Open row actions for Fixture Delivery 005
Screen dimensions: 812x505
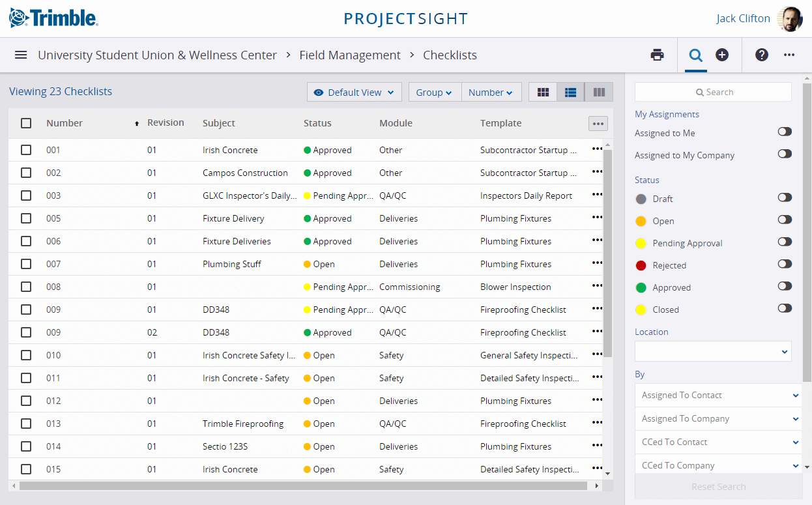[597, 218]
